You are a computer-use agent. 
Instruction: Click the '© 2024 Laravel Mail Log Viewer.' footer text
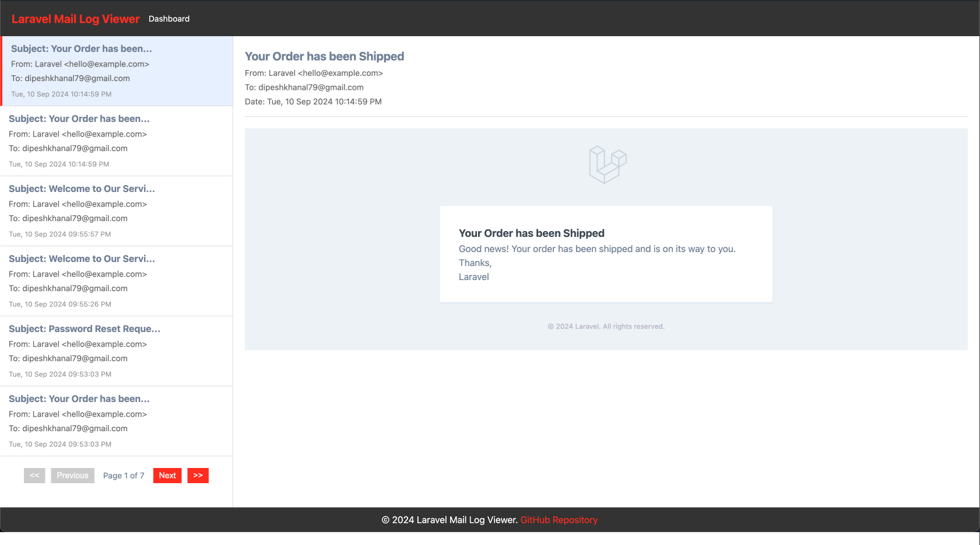coord(449,520)
